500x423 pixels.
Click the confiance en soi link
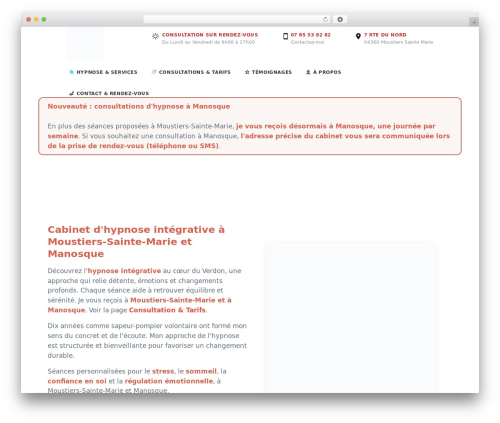[x=77, y=381]
